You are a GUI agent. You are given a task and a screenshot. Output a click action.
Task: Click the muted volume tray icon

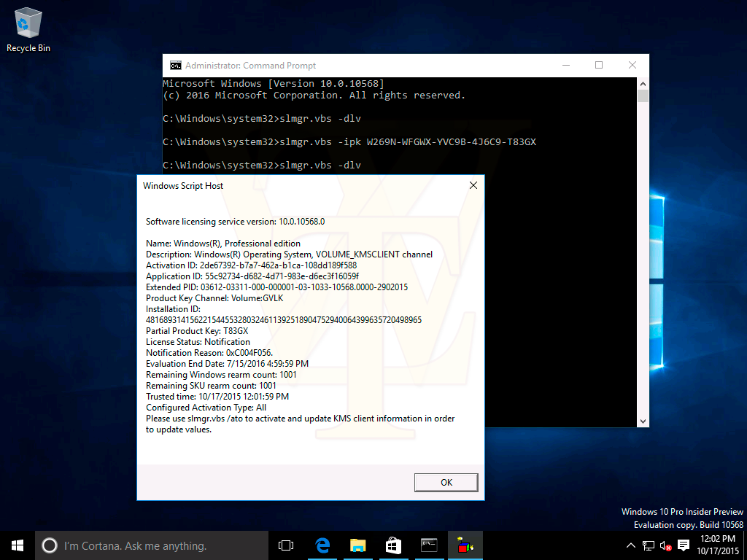(x=665, y=545)
